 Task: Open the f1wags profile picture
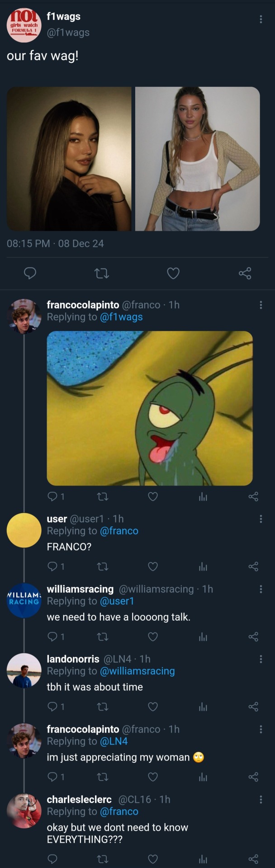coord(24,25)
